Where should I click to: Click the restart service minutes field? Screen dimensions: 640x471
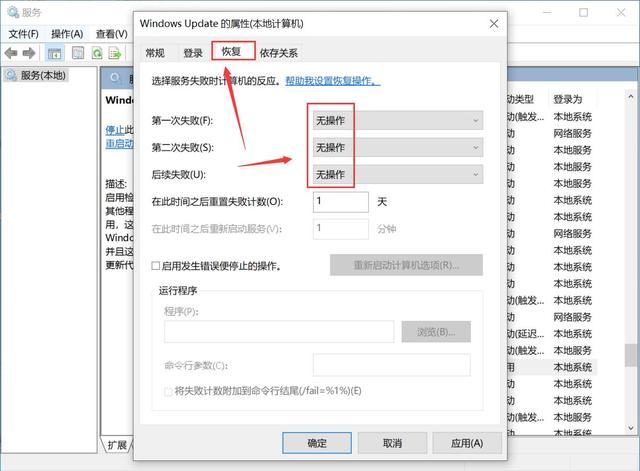[341, 229]
